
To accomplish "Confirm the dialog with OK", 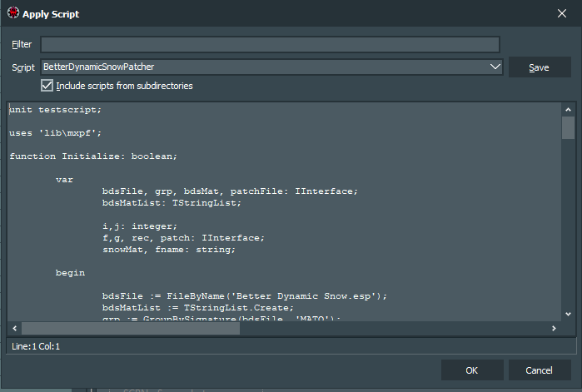I will 472,370.
